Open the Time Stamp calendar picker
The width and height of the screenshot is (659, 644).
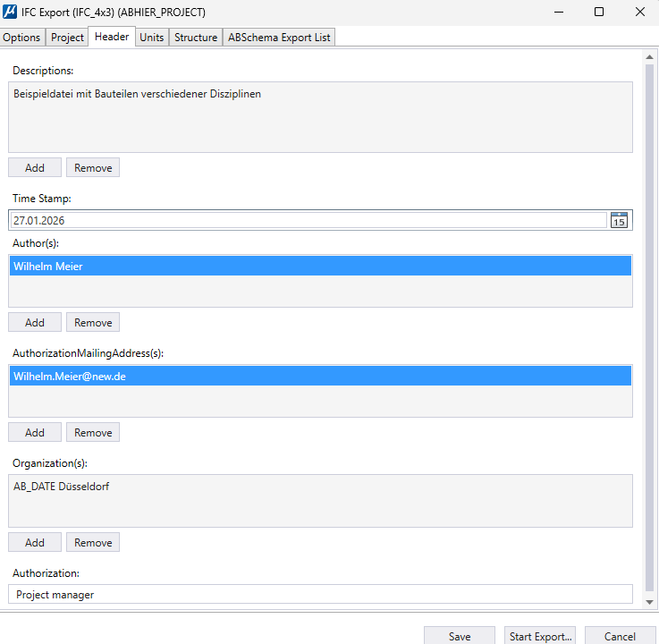coord(619,220)
